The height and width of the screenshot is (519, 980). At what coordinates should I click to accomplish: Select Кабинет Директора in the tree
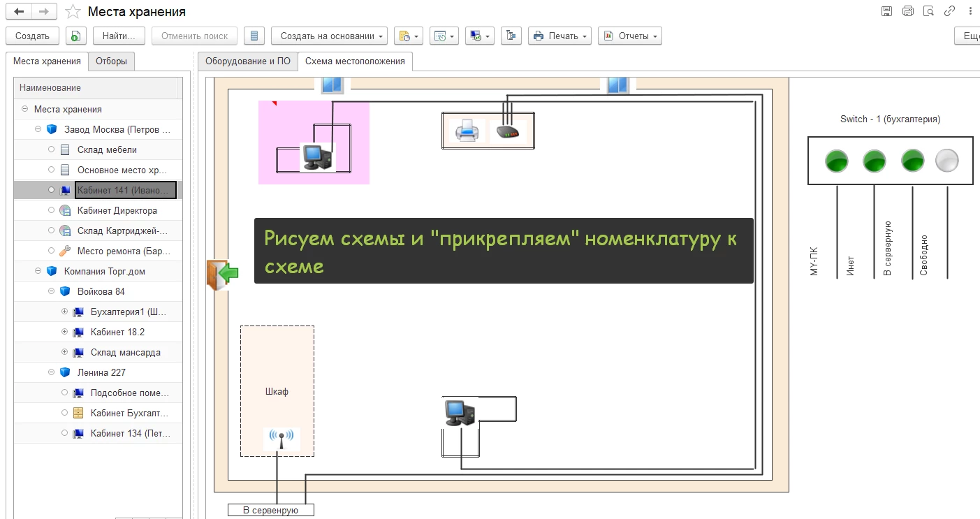pyautogui.click(x=117, y=210)
